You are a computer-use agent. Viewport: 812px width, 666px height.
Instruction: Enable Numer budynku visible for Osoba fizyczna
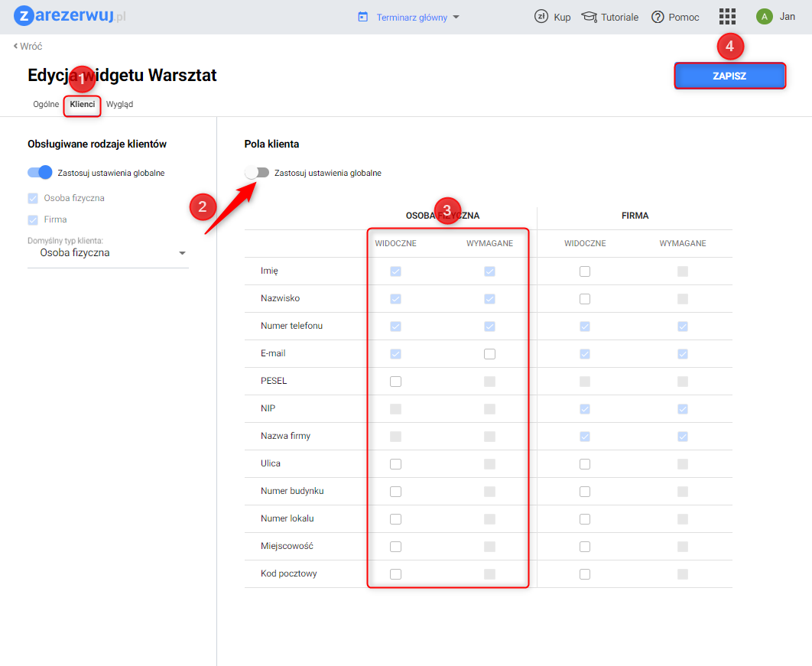tap(395, 492)
